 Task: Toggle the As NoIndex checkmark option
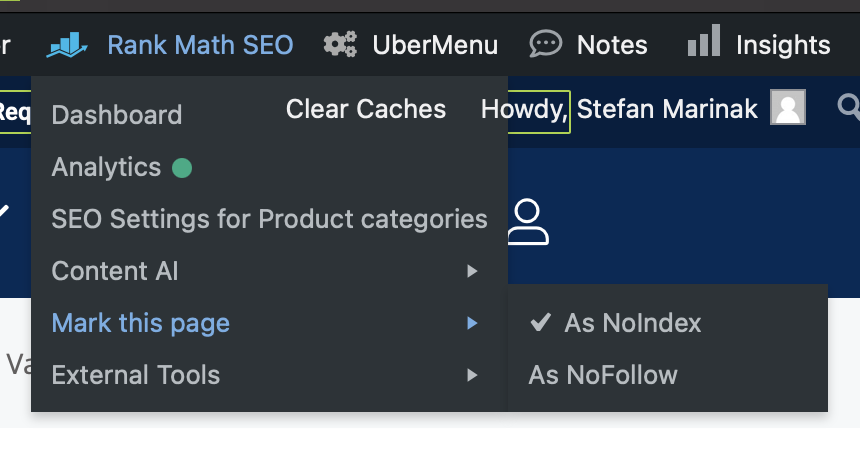616,323
